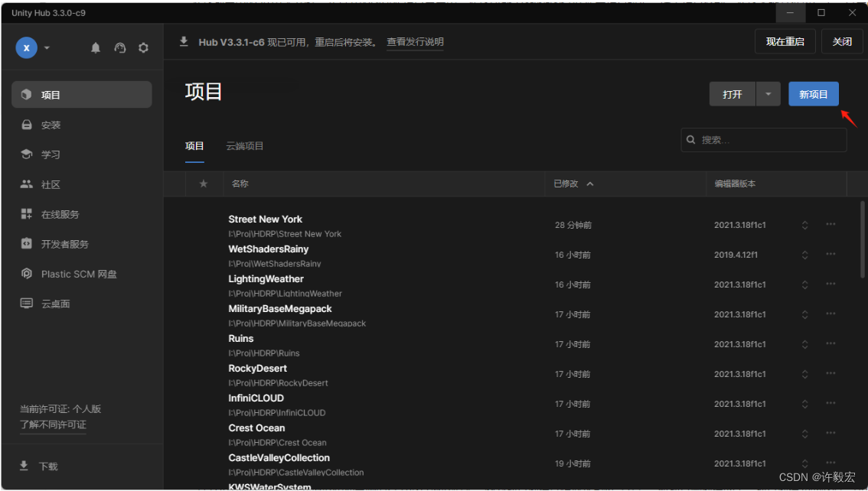Click the Community people icon

click(x=27, y=184)
